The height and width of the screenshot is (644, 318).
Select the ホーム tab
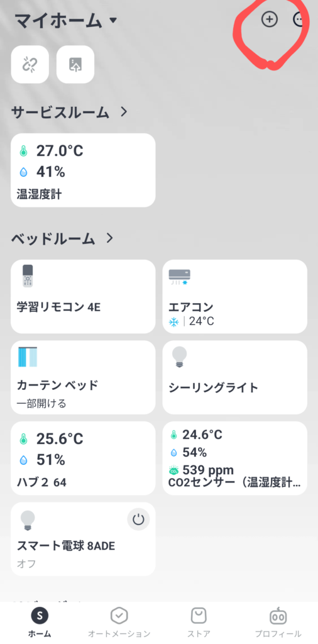[x=40, y=623]
